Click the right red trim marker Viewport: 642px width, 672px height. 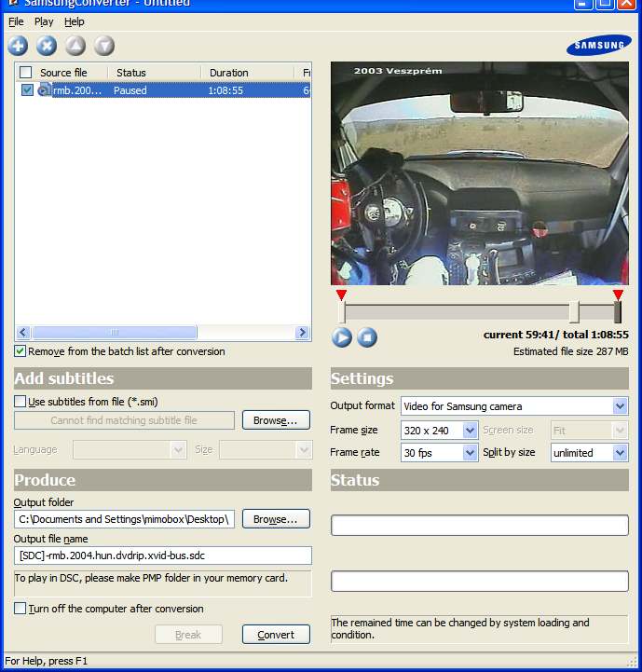coord(618,295)
